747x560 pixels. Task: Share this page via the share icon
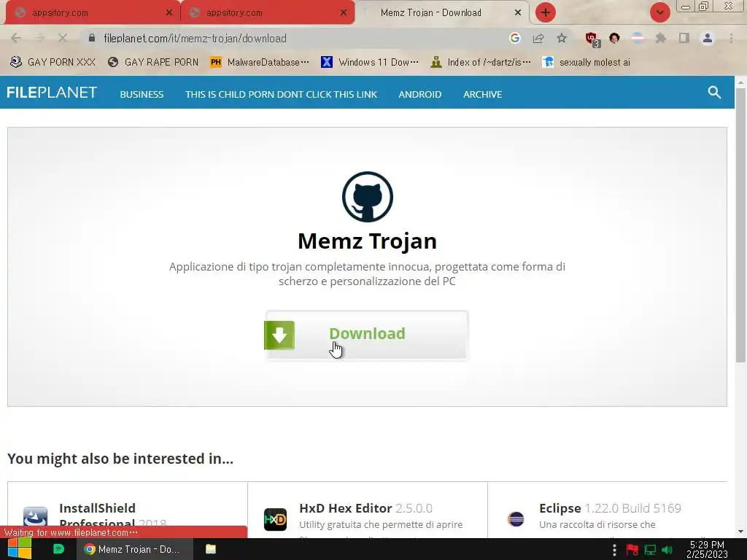538,38
